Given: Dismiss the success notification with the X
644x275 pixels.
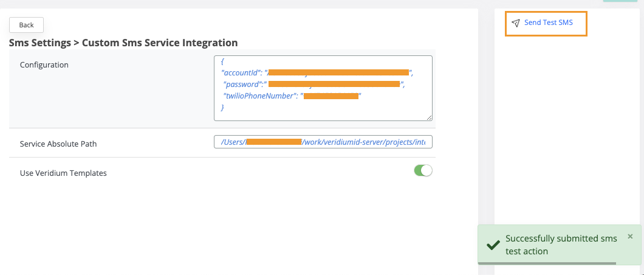Looking at the screenshot, I should click(x=630, y=236).
